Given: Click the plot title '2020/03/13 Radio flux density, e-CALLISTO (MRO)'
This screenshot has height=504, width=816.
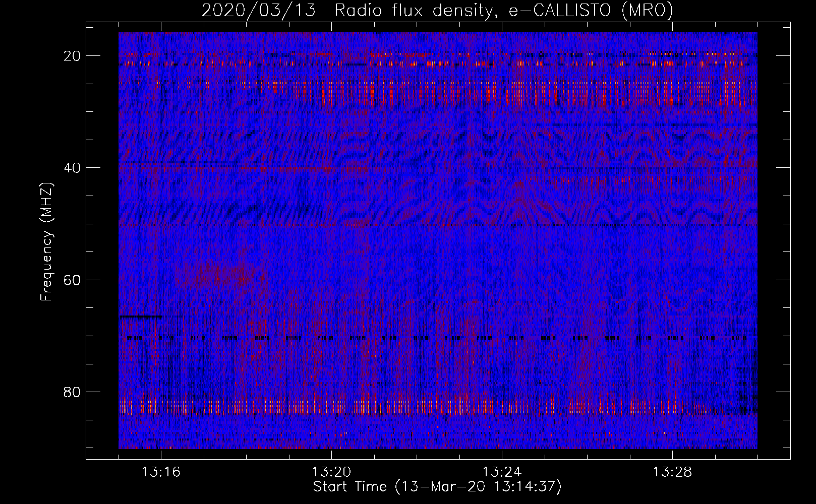Looking at the screenshot, I should [437, 11].
